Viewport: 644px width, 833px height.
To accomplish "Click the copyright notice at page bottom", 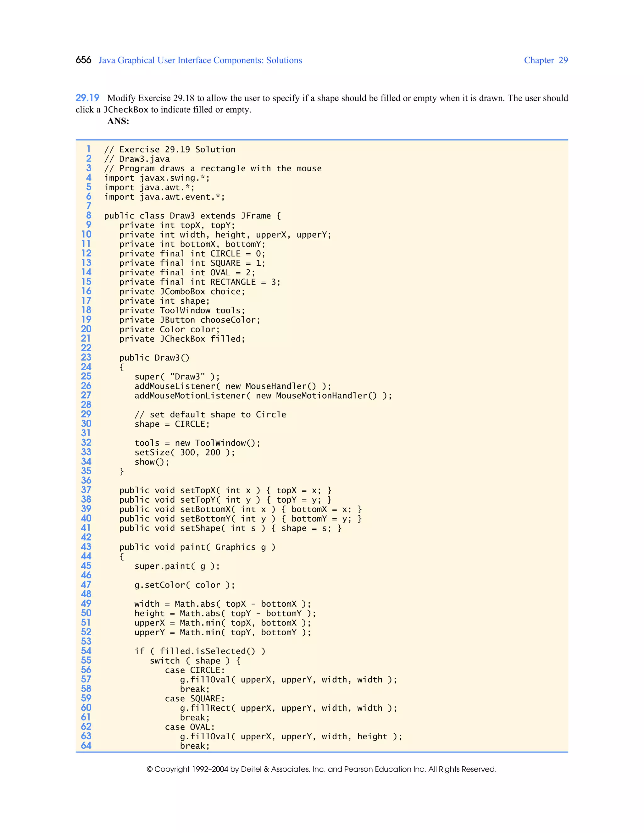I will [322, 769].
